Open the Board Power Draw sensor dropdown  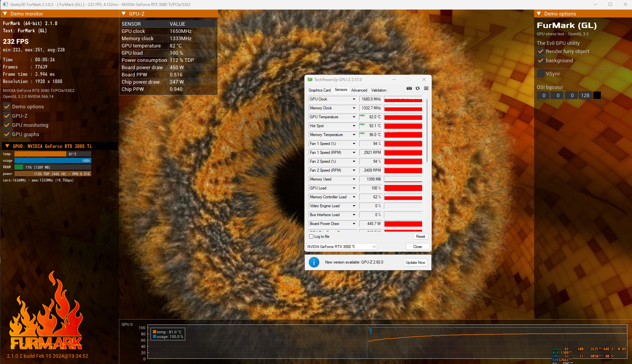pos(354,224)
